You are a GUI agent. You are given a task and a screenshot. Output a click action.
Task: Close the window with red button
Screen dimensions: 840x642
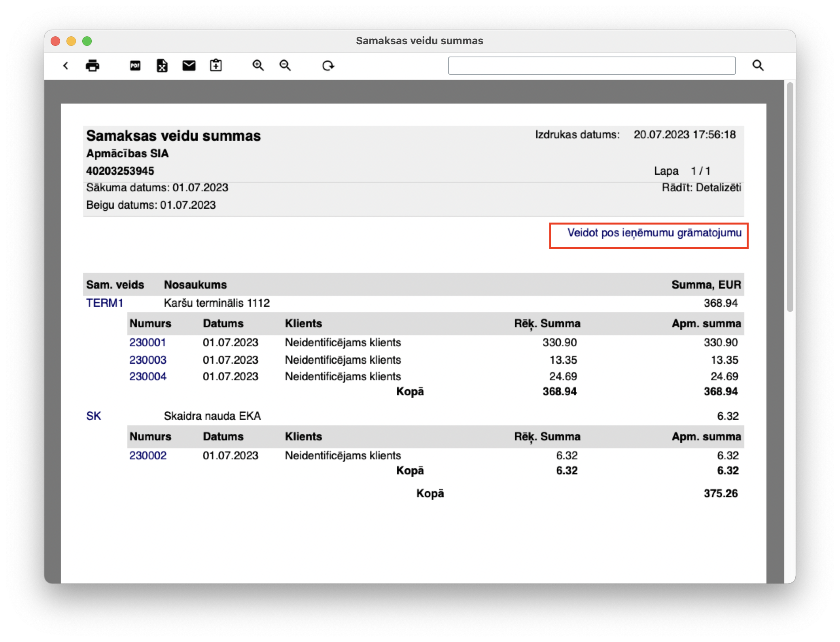click(x=56, y=41)
